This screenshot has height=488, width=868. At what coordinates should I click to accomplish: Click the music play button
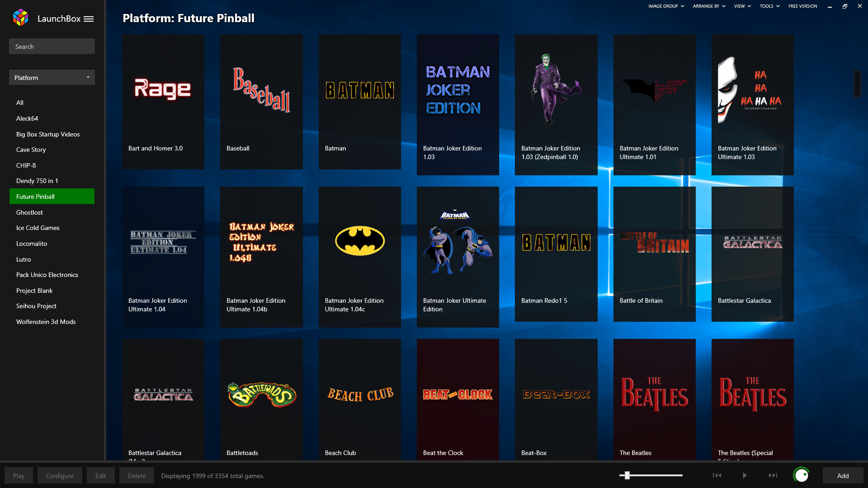745,475
